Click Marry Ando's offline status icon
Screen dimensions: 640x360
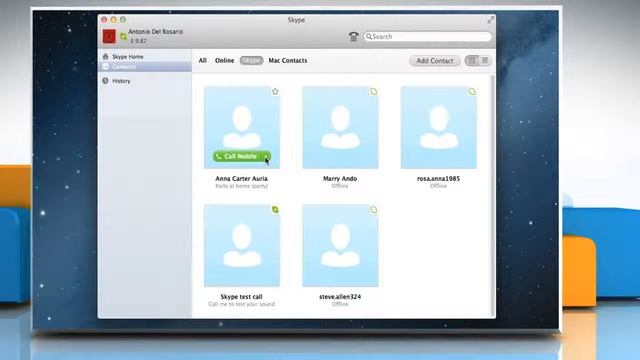(373, 91)
